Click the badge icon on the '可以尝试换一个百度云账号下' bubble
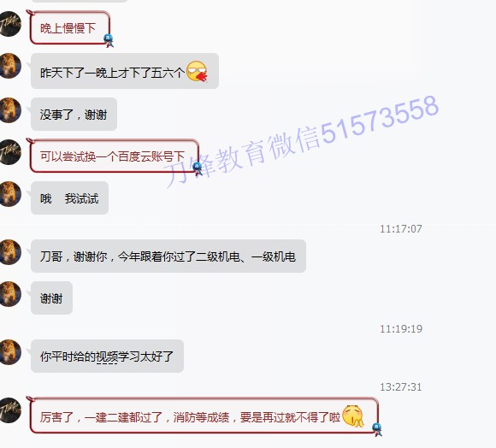The image size is (496, 448). coord(198,168)
